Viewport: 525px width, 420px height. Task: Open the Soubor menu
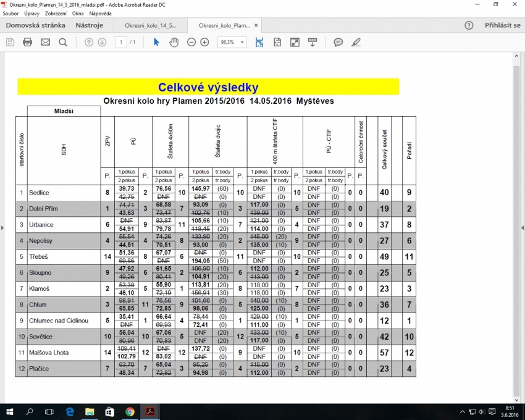click(x=10, y=13)
